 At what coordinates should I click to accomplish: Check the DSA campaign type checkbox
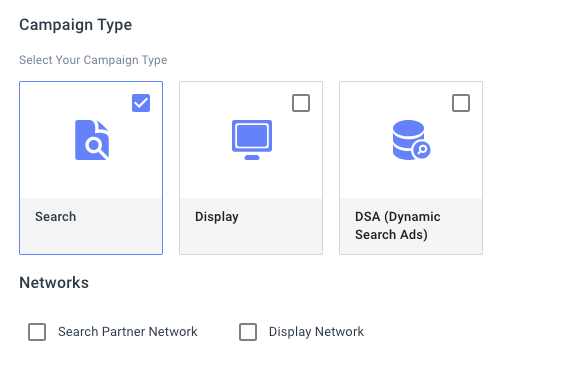(x=461, y=103)
